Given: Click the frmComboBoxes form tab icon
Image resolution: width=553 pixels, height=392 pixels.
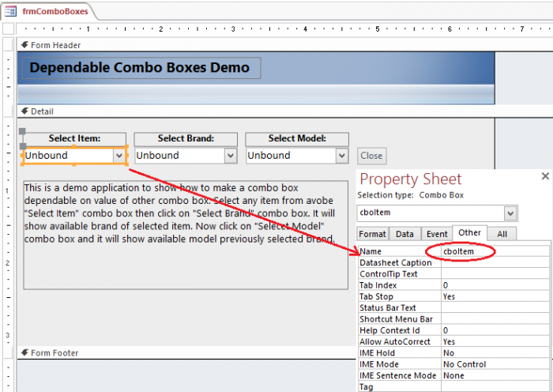Looking at the screenshot, I should coord(10,11).
